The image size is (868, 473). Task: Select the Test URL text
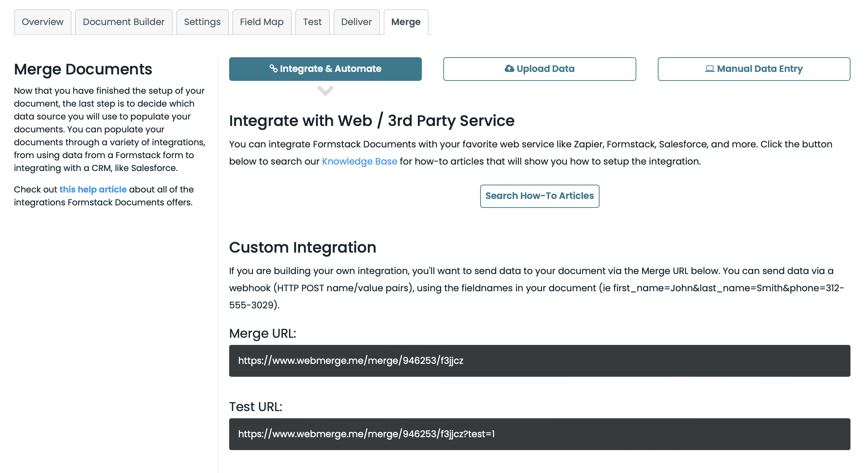[x=366, y=434]
